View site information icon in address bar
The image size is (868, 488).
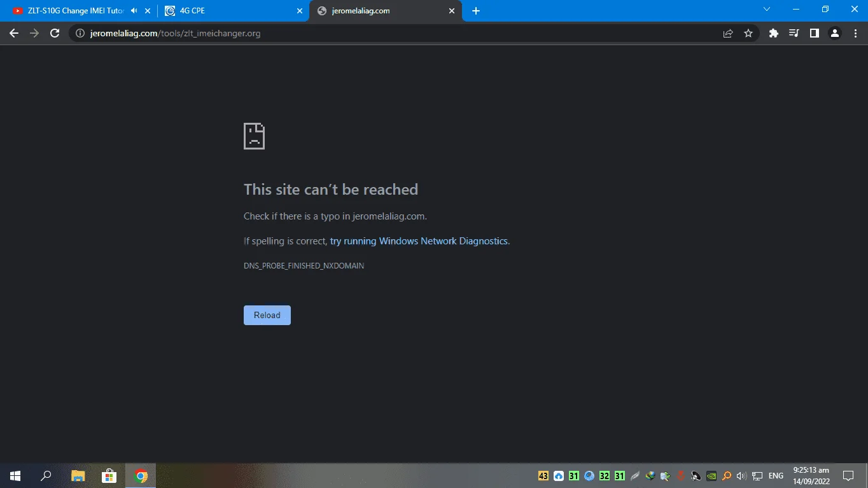(x=80, y=33)
